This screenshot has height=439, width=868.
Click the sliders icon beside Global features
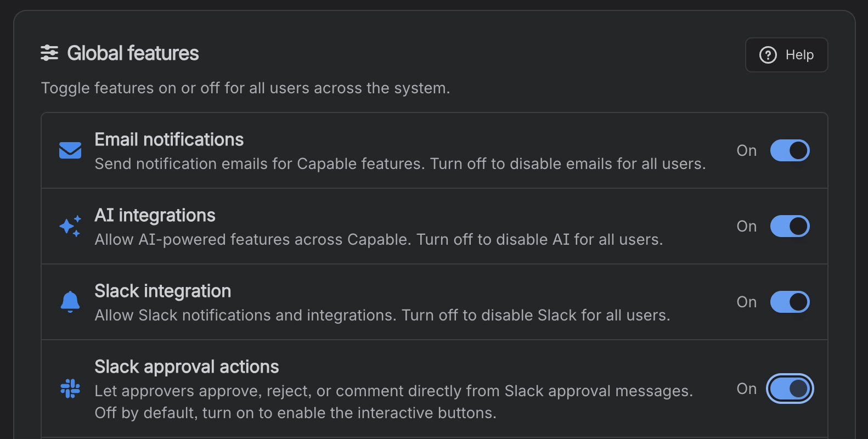pos(49,53)
